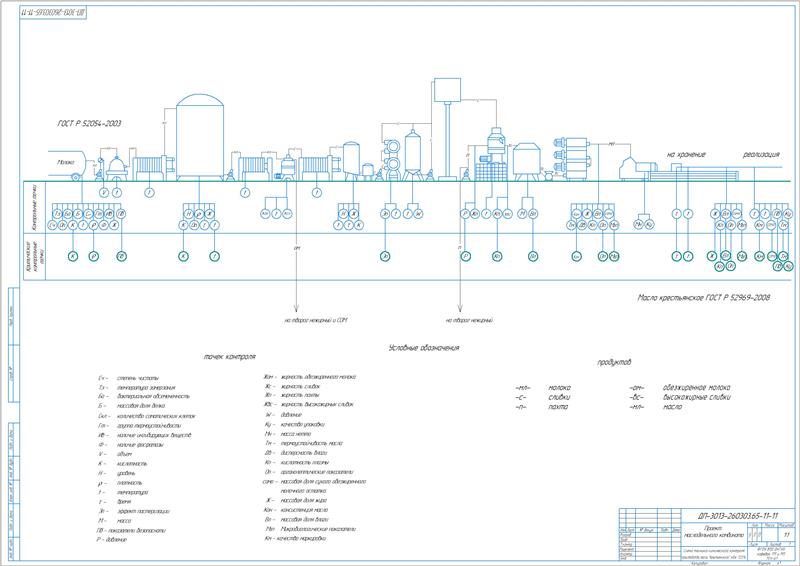
Task: Click the на творог нежирный и СОМ caption
Action: pos(316,321)
